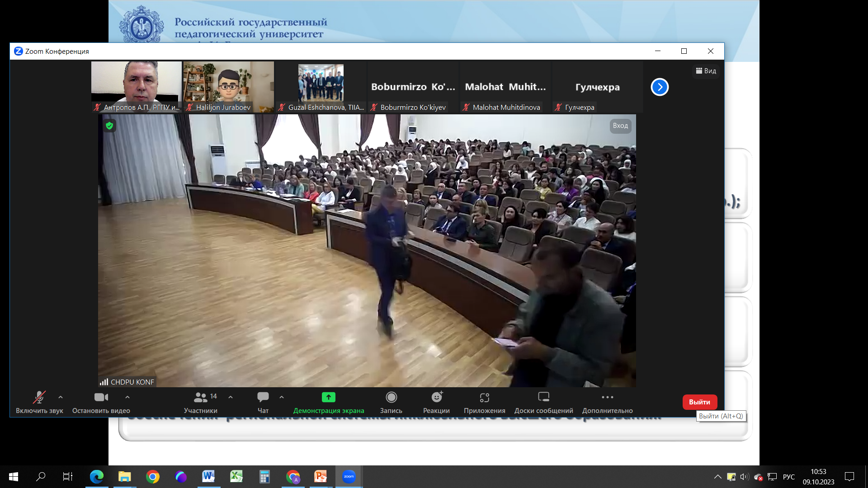Leave meeting with Выйти button
Screen dimensions: 868x488
(699, 402)
